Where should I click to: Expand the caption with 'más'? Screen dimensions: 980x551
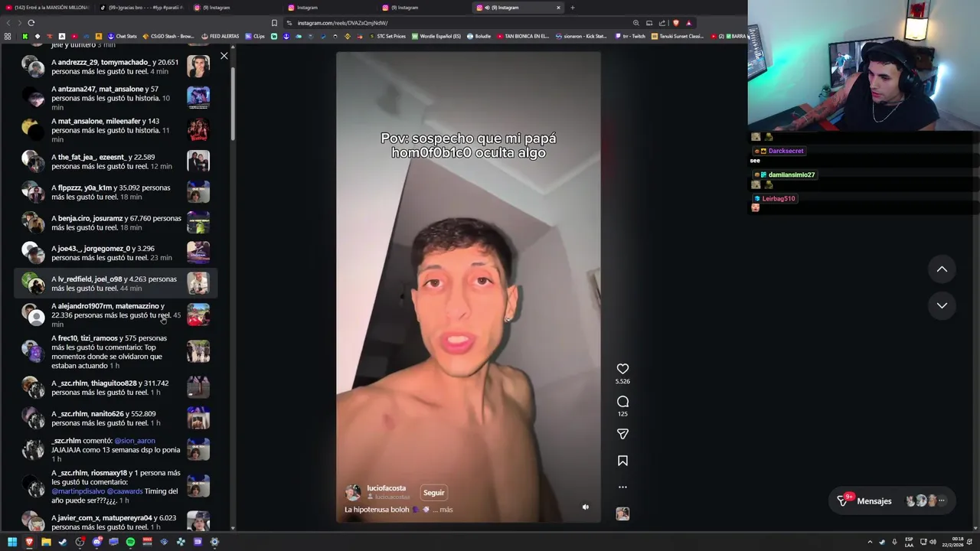tap(446, 510)
